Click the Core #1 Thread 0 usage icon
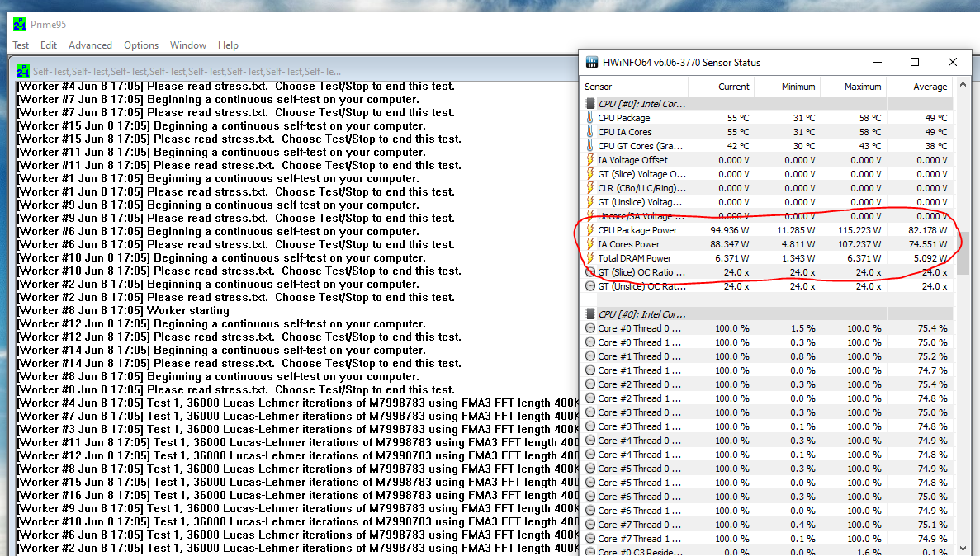This screenshot has height=556, width=980. click(590, 356)
